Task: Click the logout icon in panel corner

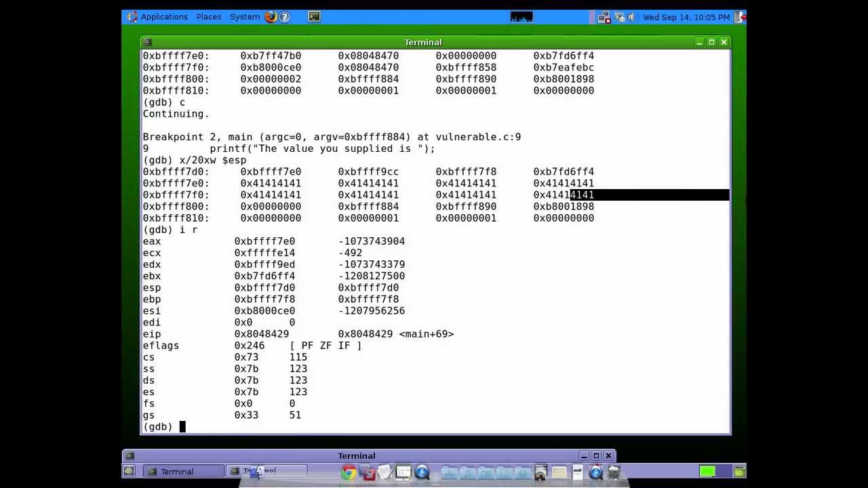Action: tap(740, 17)
